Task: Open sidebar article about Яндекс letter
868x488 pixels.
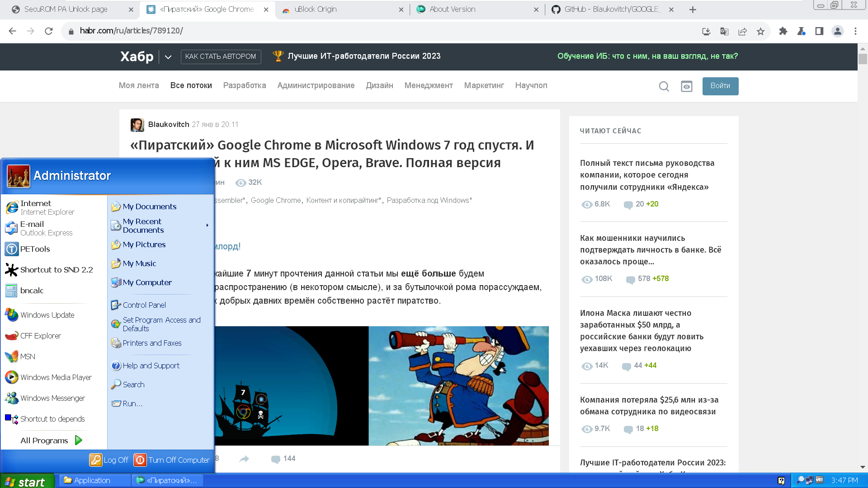Action: 647,175
